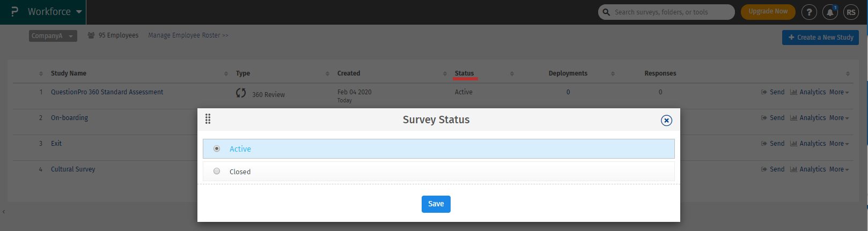Viewport: 868px width, 231px height.
Task: Click the search surveys input field
Action: point(666,12)
